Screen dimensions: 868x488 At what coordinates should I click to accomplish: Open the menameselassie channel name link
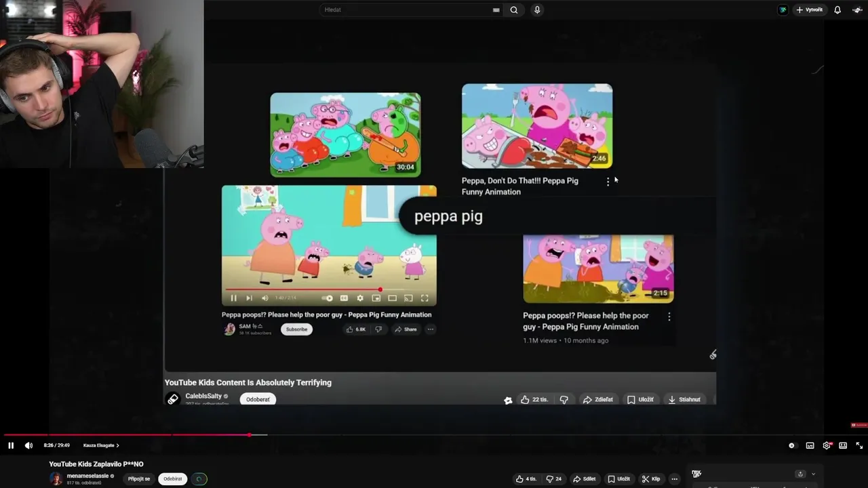88,476
